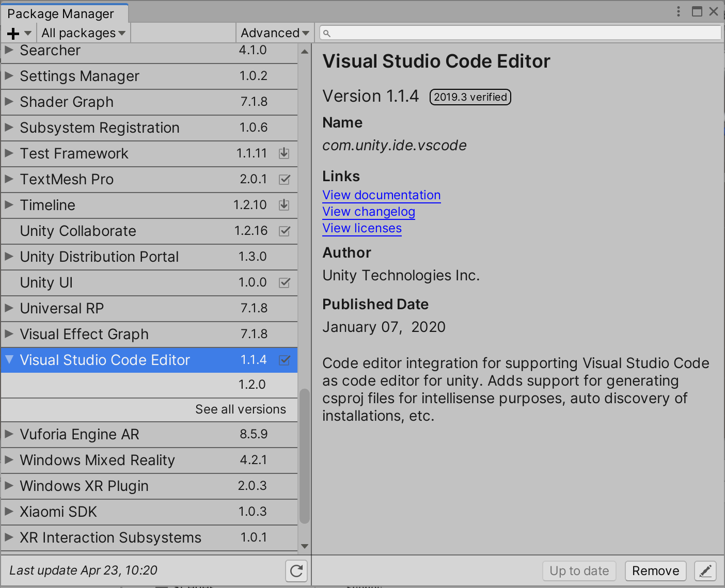Expand Subsystem Registration package arrow

point(9,128)
